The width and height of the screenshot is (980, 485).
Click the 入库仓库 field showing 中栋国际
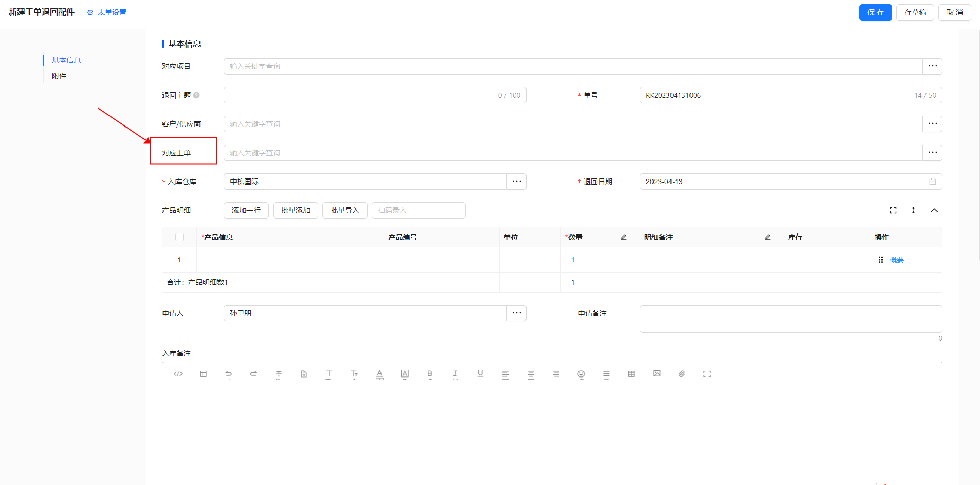pos(366,182)
